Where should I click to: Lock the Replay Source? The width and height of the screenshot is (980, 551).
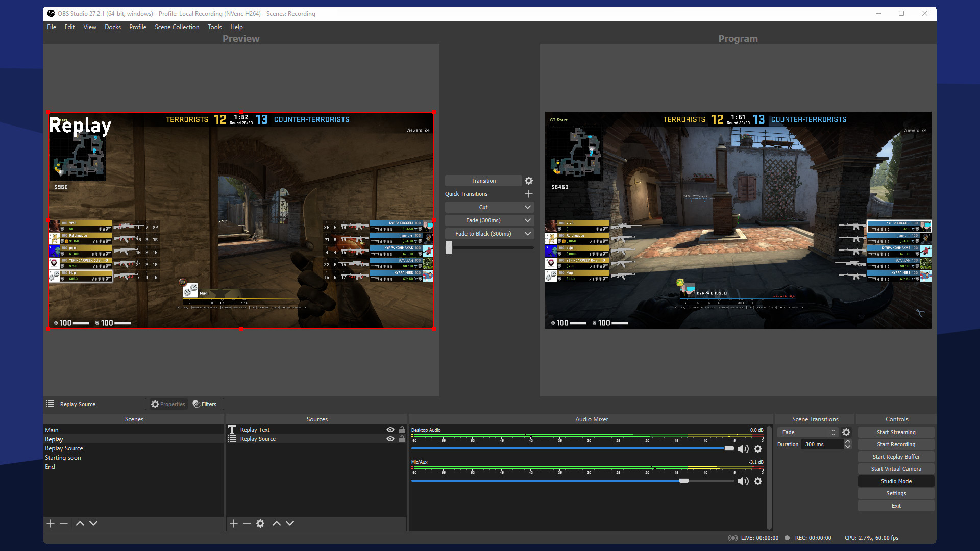402,439
